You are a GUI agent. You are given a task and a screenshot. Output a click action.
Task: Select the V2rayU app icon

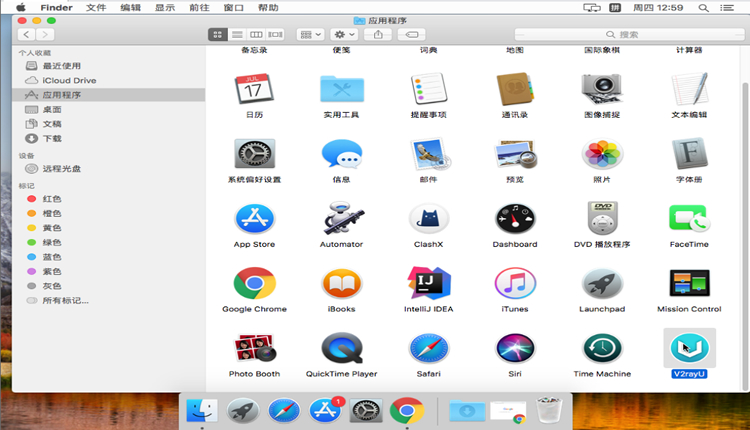[689, 349]
